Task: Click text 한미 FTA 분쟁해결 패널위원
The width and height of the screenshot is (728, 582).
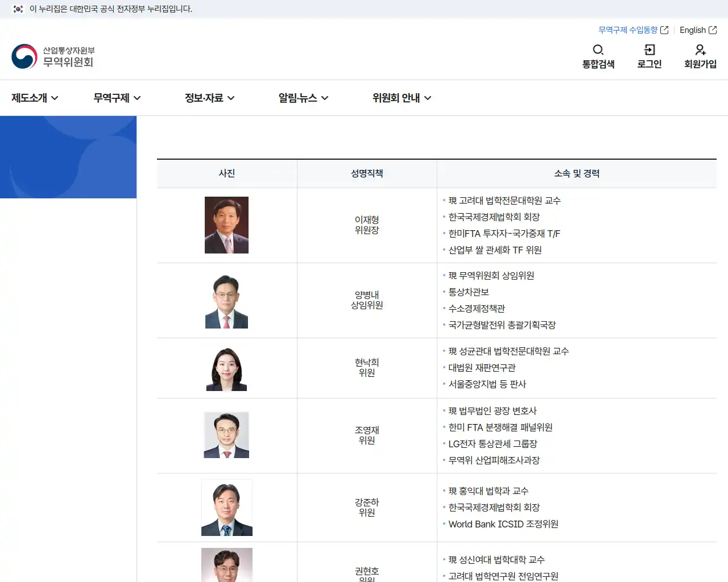Action: pyautogui.click(x=500, y=427)
